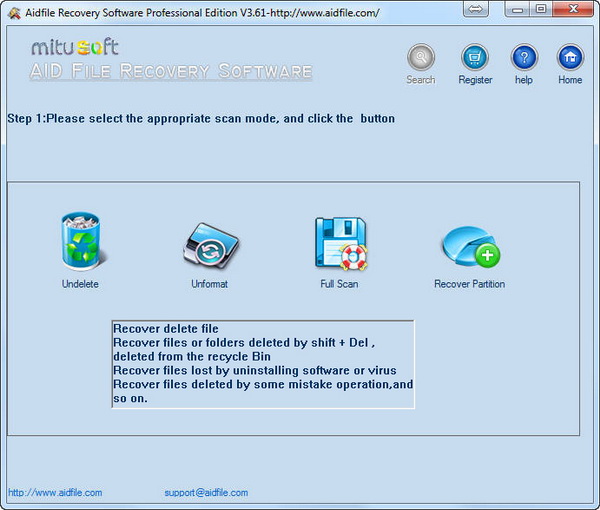Open the http://www.aidfile.com link at bottom
Image resolution: width=600 pixels, height=510 pixels.
pos(55,493)
